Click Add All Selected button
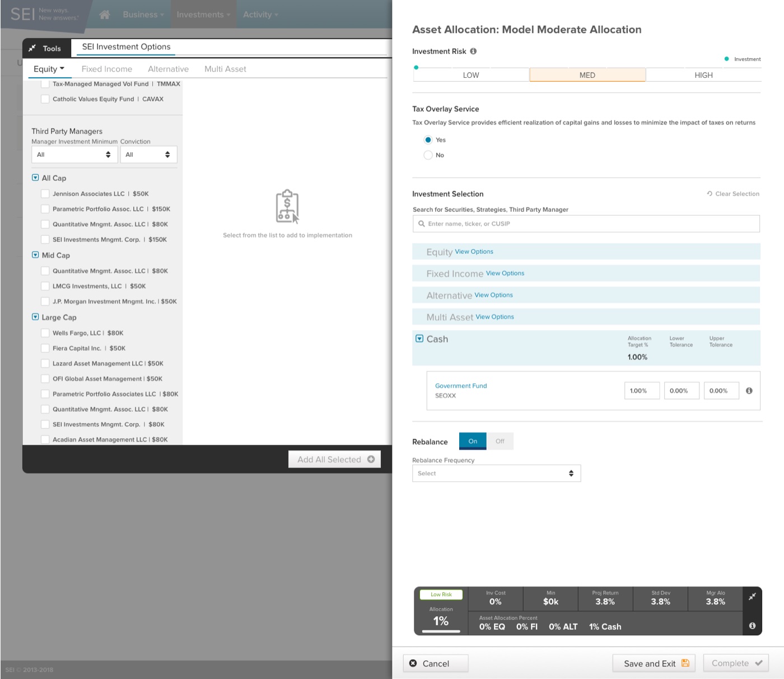784x679 pixels. (x=335, y=459)
